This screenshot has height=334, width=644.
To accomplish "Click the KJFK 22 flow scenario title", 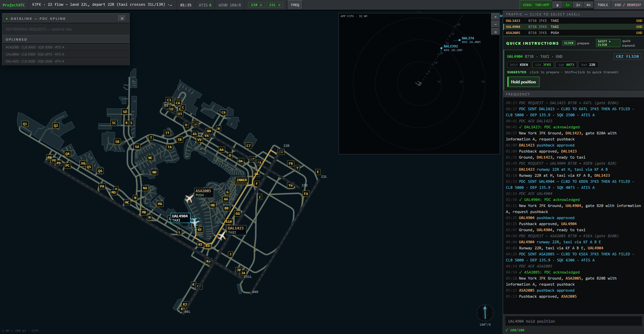I will coord(102,5).
